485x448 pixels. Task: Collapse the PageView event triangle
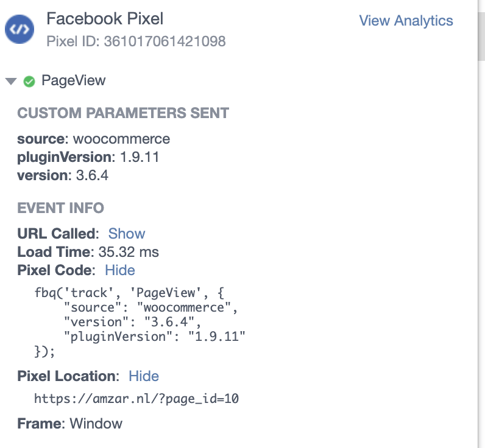click(10, 81)
